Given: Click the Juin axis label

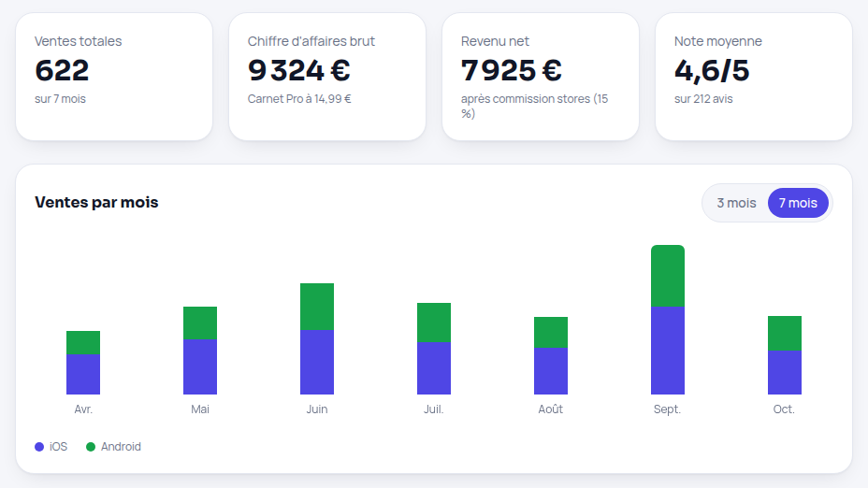Looking at the screenshot, I should click(317, 409).
